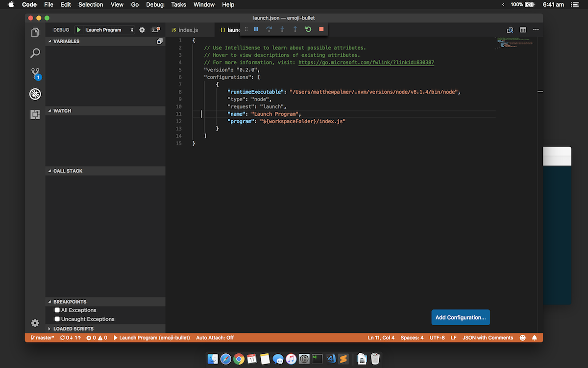Open Search from the activity bar

coord(35,53)
